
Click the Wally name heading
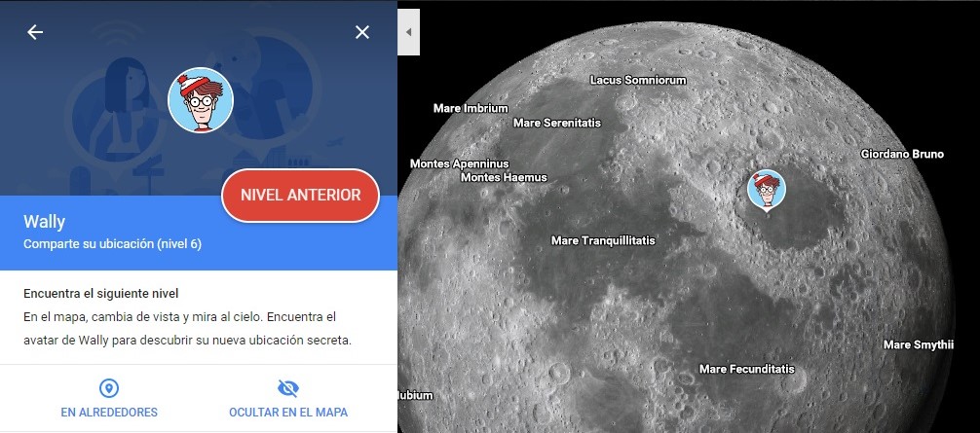[45, 222]
